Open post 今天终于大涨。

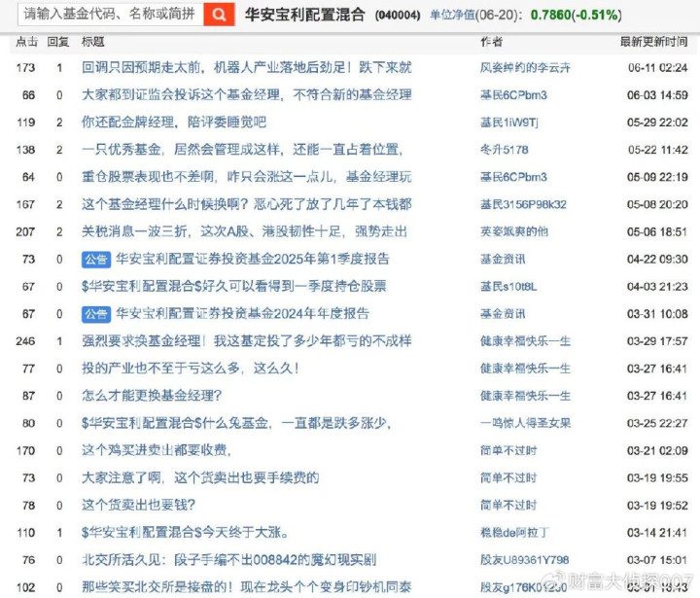(x=186, y=532)
